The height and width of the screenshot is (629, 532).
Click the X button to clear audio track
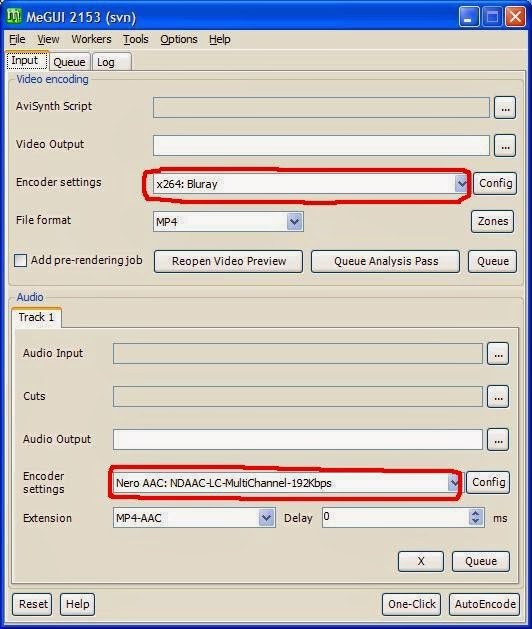pos(421,561)
